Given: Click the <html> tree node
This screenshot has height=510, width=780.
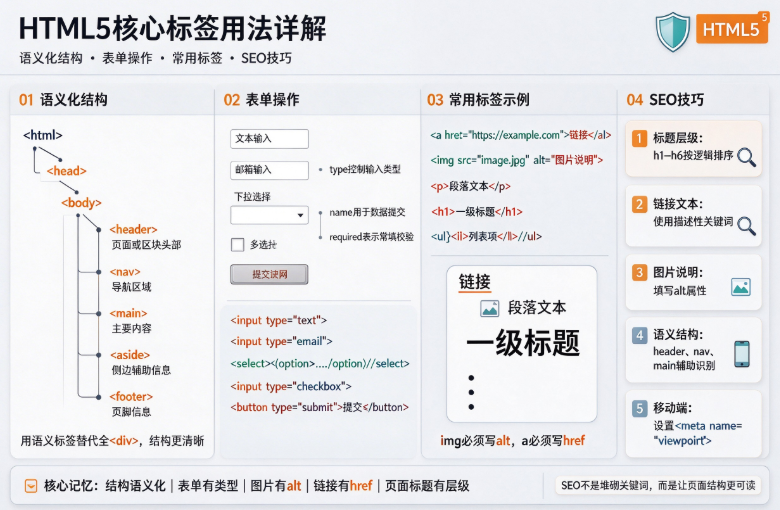Looking at the screenshot, I should (43, 135).
